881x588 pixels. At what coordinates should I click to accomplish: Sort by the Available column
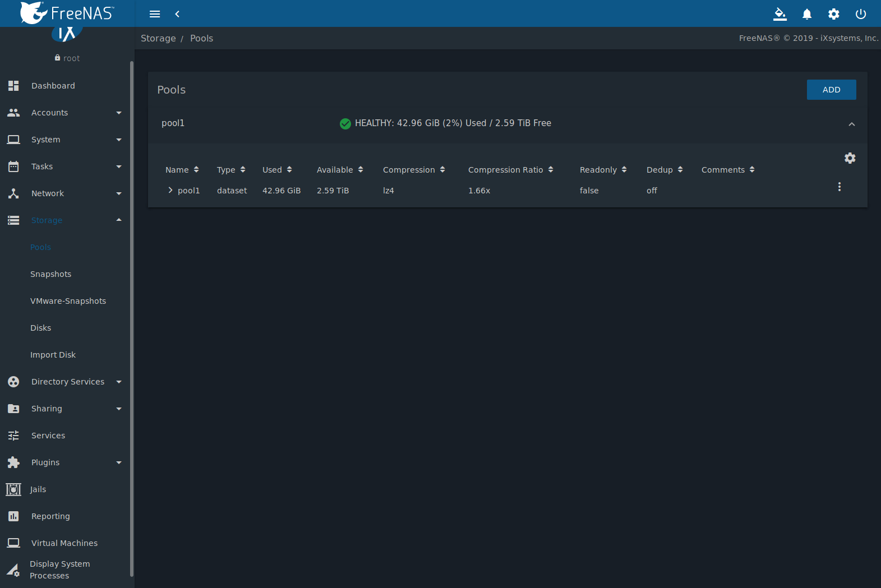click(340, 170)
